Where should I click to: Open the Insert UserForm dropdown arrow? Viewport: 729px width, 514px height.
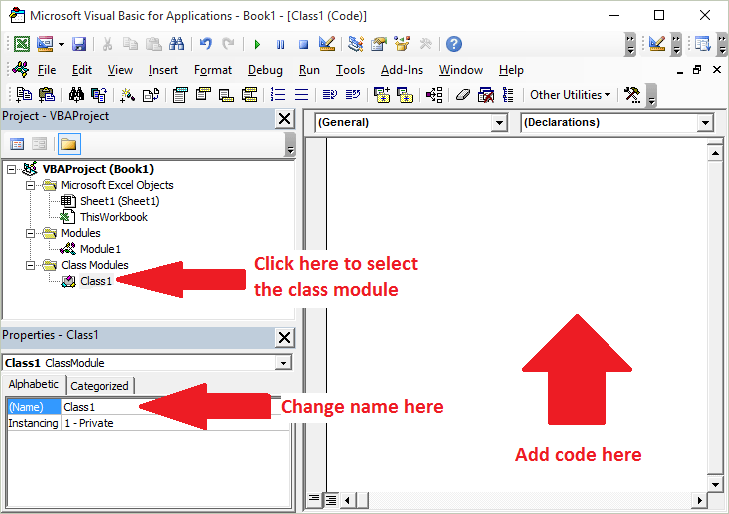[x=61, y=44]
